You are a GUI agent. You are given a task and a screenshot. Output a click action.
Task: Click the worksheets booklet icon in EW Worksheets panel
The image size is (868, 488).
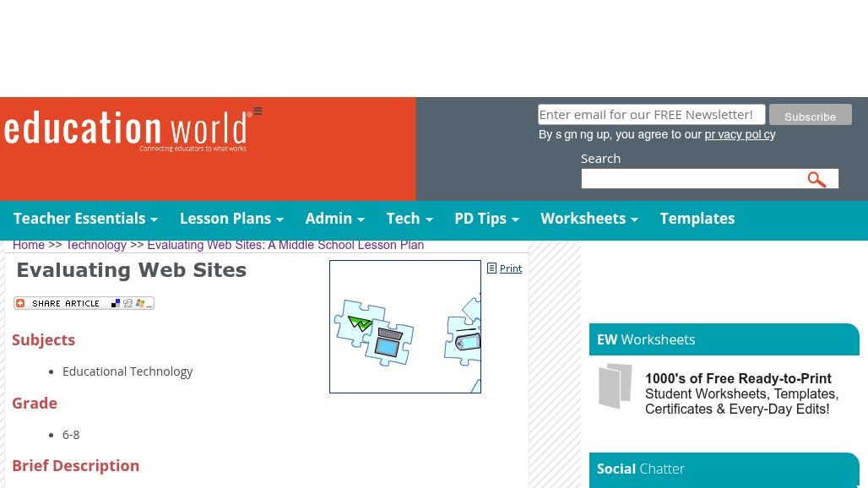coord(616,387)
